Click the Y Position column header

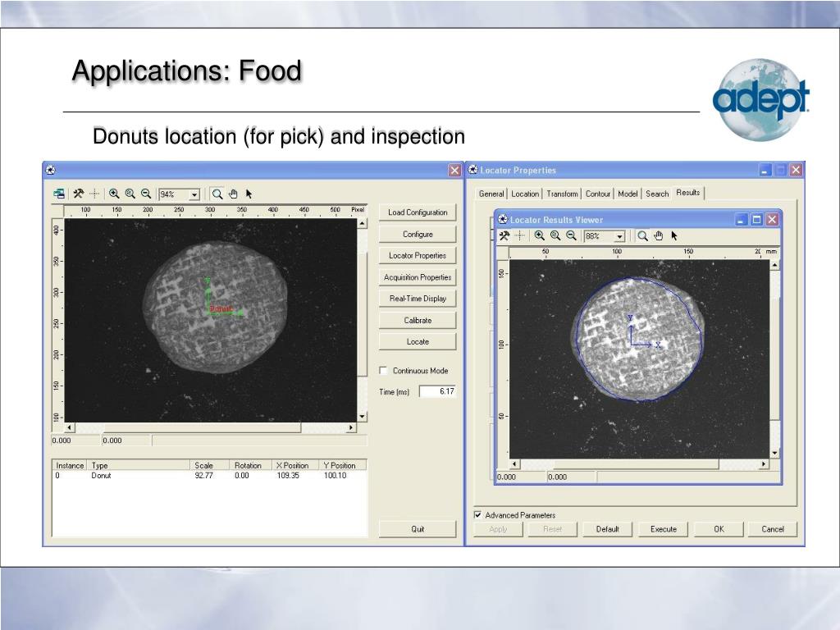[x=343, y=466]
